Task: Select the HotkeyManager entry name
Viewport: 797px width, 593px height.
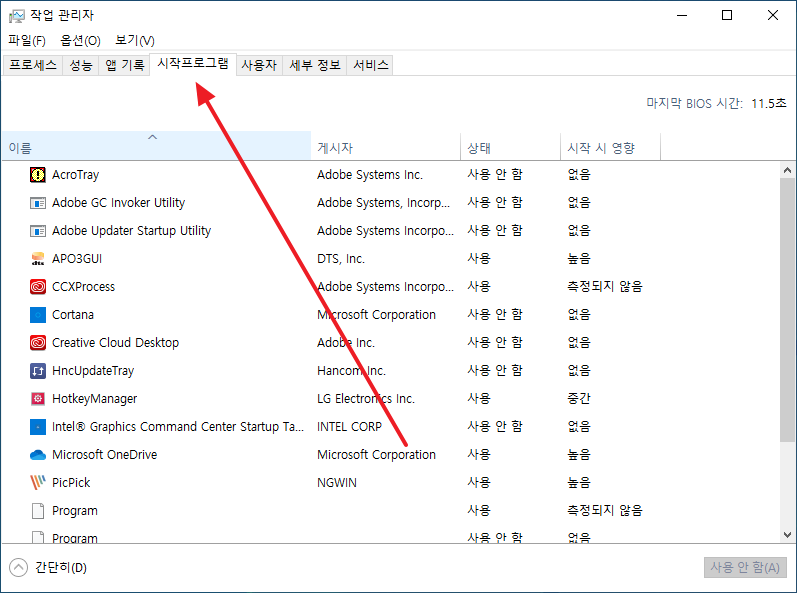Action: click(x=95, y=399)
